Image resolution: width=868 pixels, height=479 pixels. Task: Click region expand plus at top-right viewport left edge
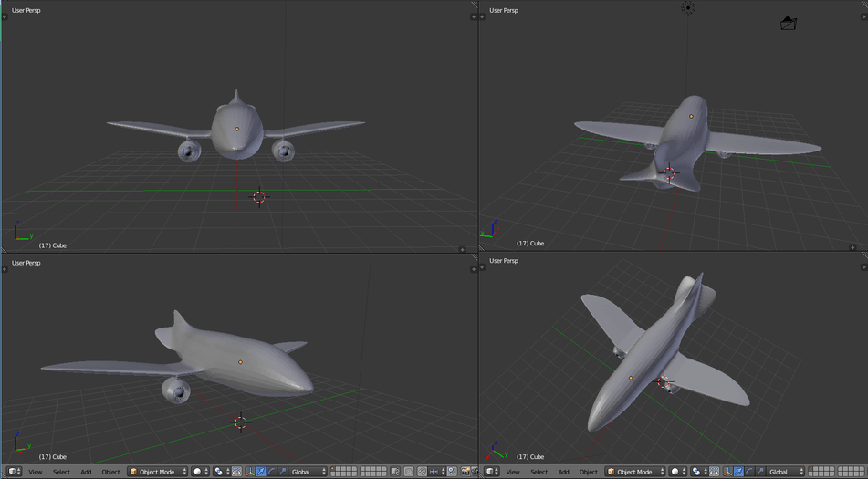pyautogui.click(x=482, y=16)
